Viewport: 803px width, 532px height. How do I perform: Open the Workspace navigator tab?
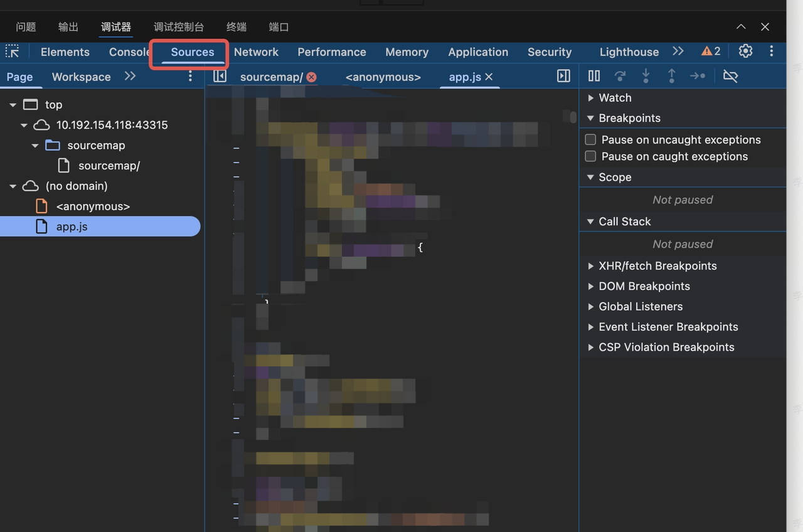(x=81, y=77)
